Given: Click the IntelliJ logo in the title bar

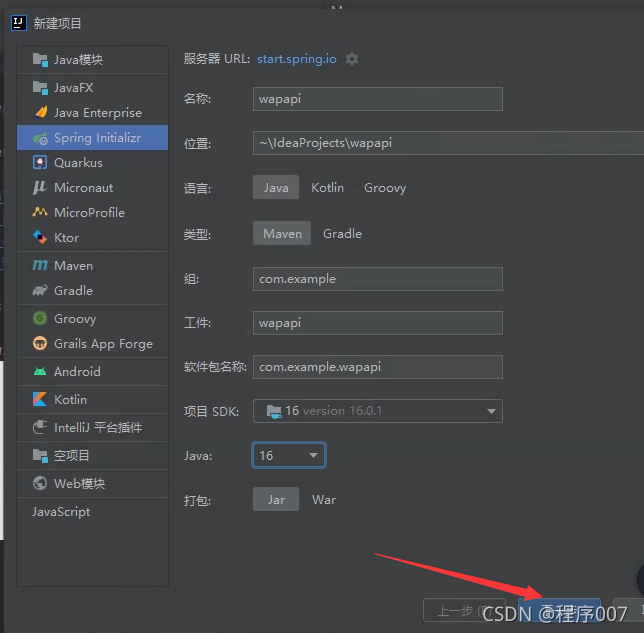Looking at the screenshot, I should (18, 23).
